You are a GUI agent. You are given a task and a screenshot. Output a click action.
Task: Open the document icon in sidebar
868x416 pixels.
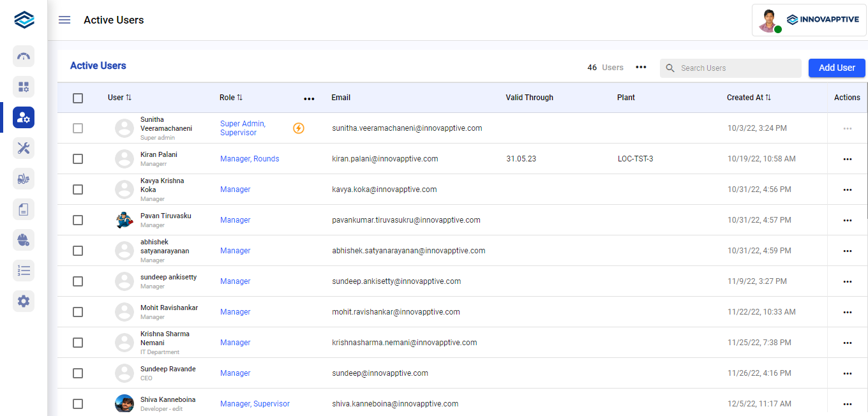click(x=24, y=209)
